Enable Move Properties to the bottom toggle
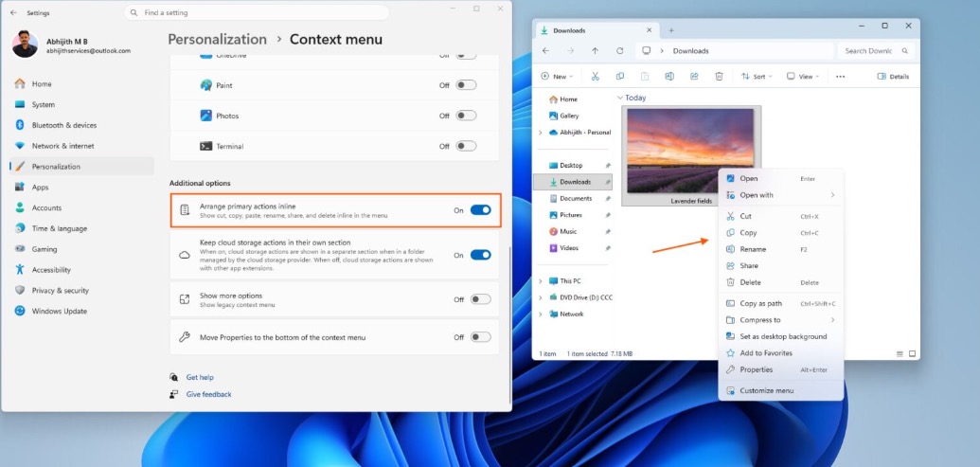This screenshot has height=467, width=980. coord(481,337)
